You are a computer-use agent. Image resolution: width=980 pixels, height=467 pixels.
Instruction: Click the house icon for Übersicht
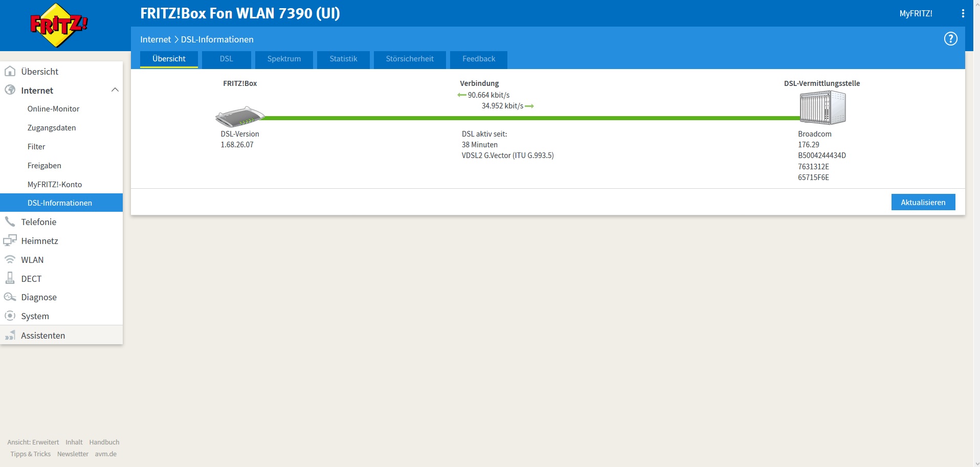tap(10, 72)
